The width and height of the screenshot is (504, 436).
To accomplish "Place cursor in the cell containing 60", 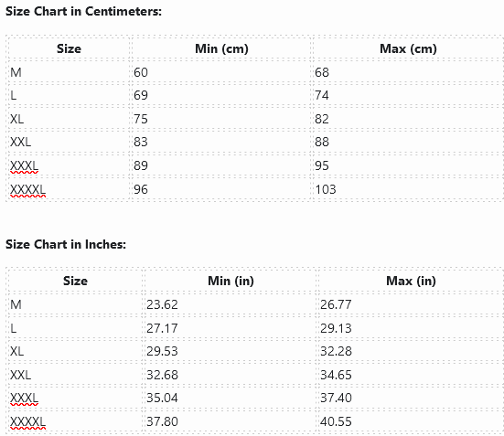I will pyautogui.click(x=221, y=72).
